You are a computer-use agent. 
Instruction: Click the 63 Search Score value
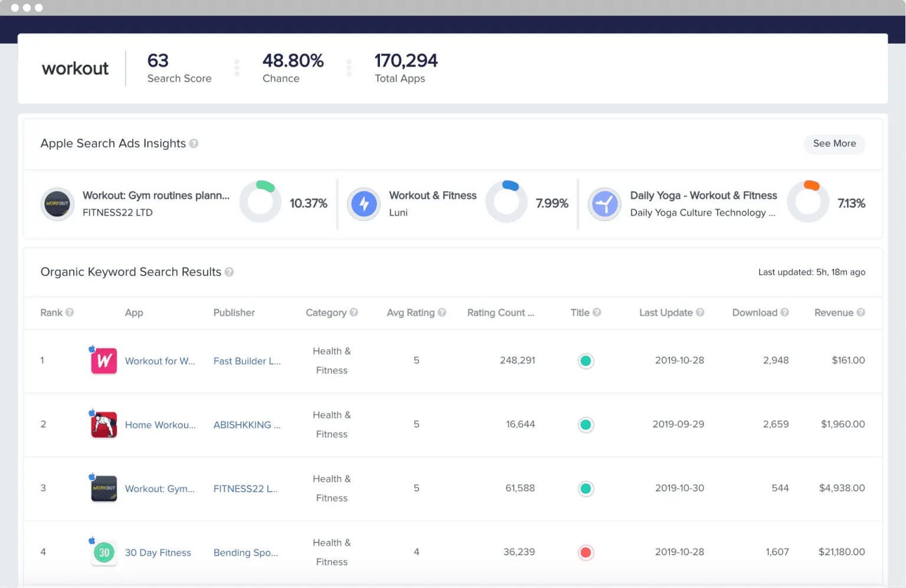pos(158,61)
